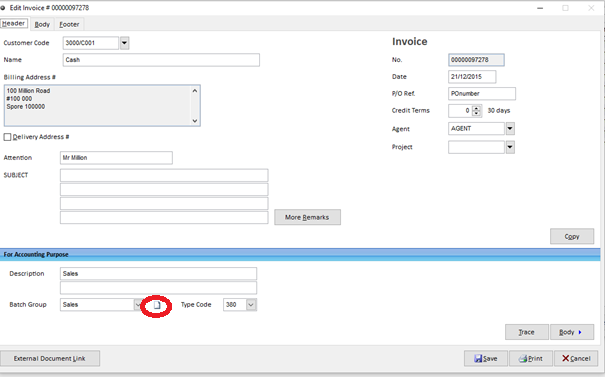605x377 pixels.
Task: Expand the Customer Code dropdown
Action: [x=124, y=43]
